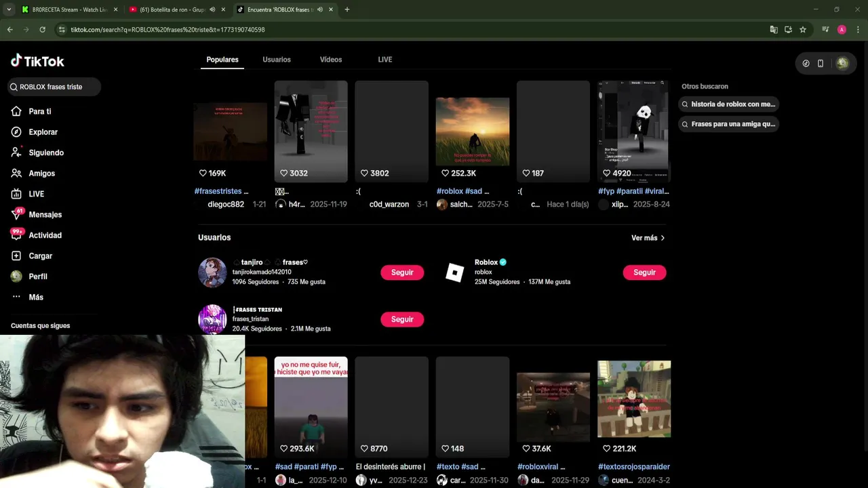Click the El desinterés aburre caption
The image size is (868, 488).
pos(391,467)
